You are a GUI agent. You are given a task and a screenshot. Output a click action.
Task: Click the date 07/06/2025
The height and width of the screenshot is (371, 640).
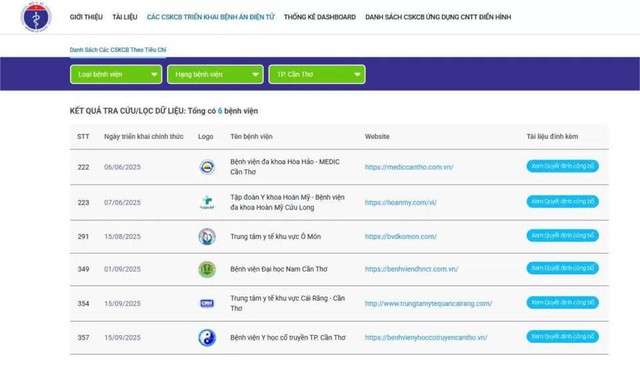(x=122, y=202)
